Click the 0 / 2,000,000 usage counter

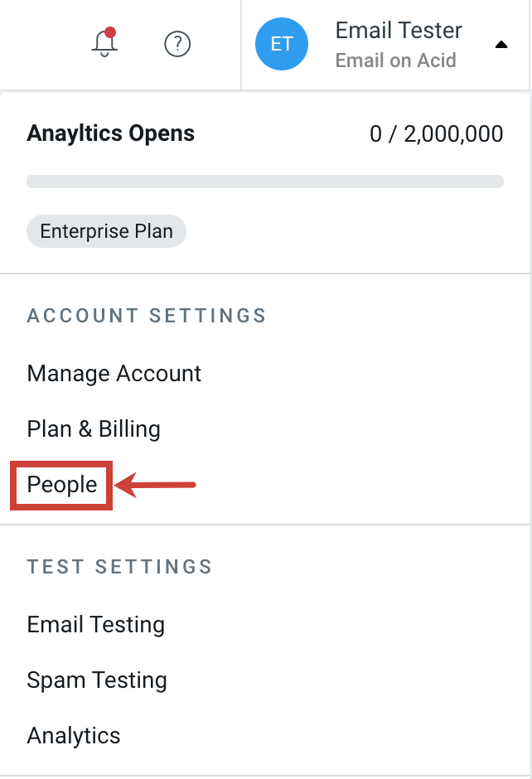click(436, 133)
